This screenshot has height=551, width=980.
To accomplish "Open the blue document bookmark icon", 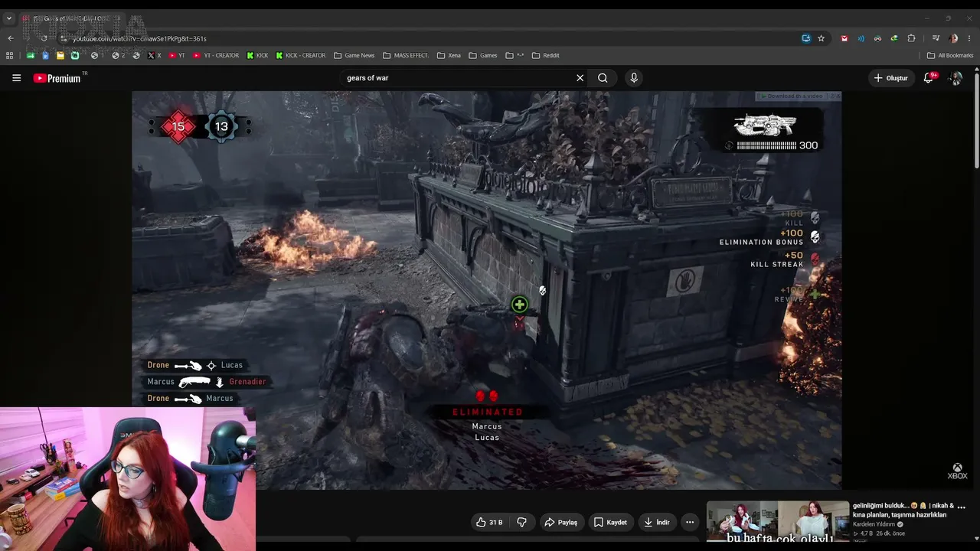I will (x=45, y=55).
